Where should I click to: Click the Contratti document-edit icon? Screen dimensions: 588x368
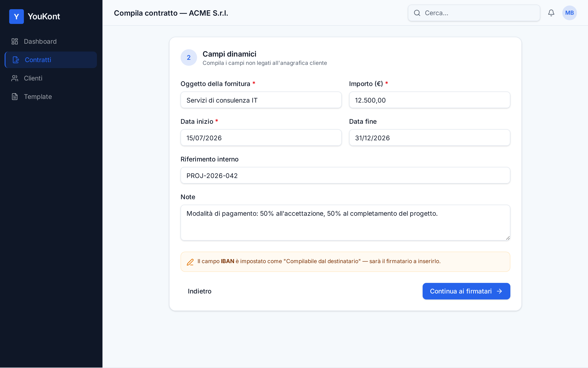(16, 60)
